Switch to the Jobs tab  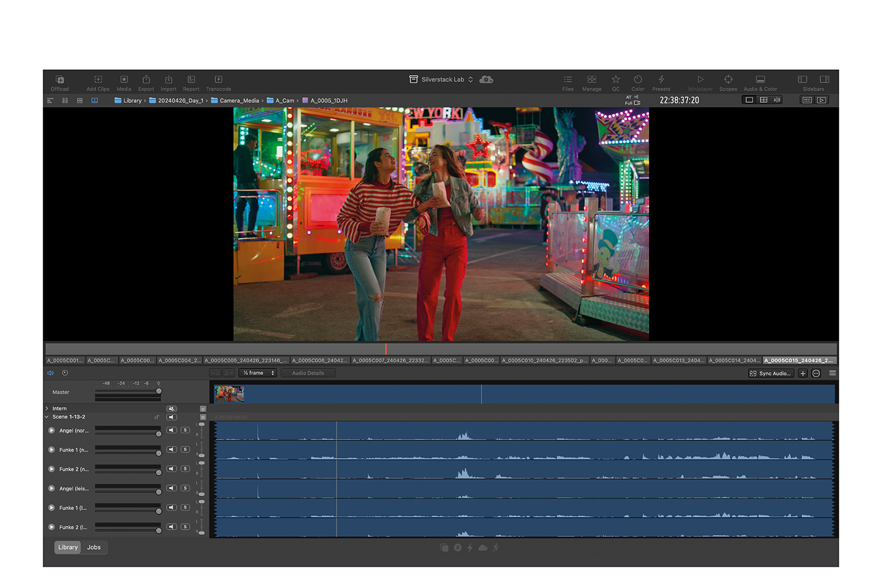(94, 548)
